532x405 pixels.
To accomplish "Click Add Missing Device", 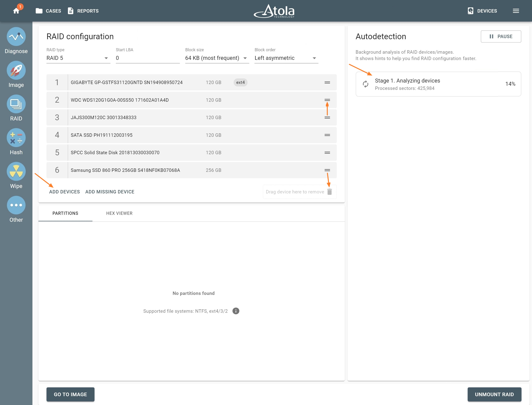I will pos(110,192).
